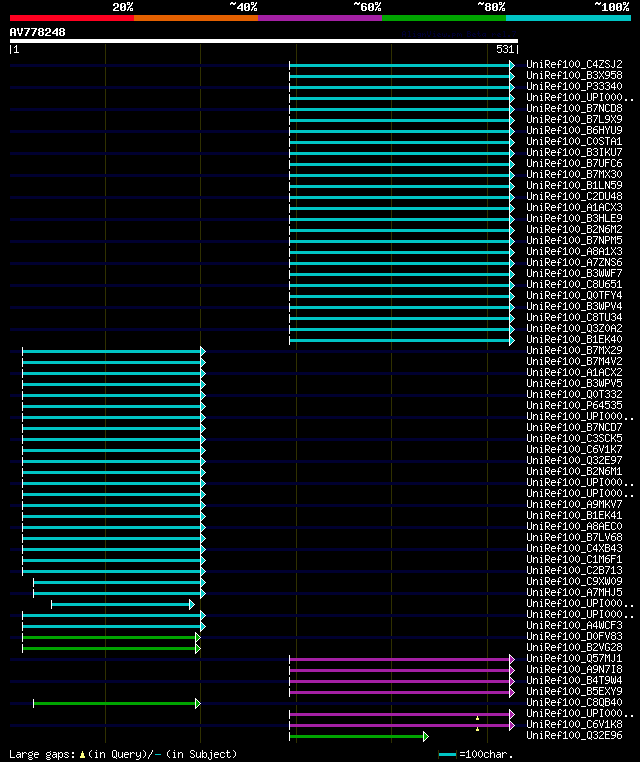Select the UniRef100_Q32E97 label
The height and width of the screenshot is (762, 640).
[574, 460]
